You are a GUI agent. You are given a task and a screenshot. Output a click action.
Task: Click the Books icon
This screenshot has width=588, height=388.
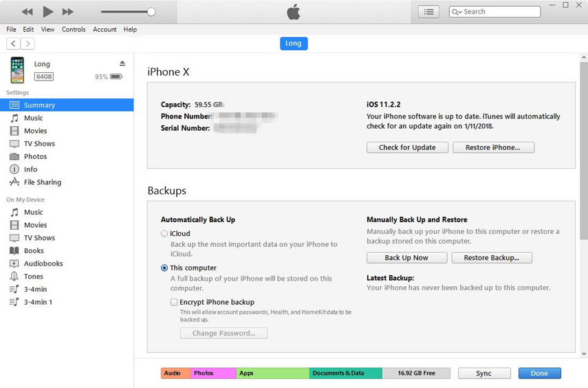point(14,250)
